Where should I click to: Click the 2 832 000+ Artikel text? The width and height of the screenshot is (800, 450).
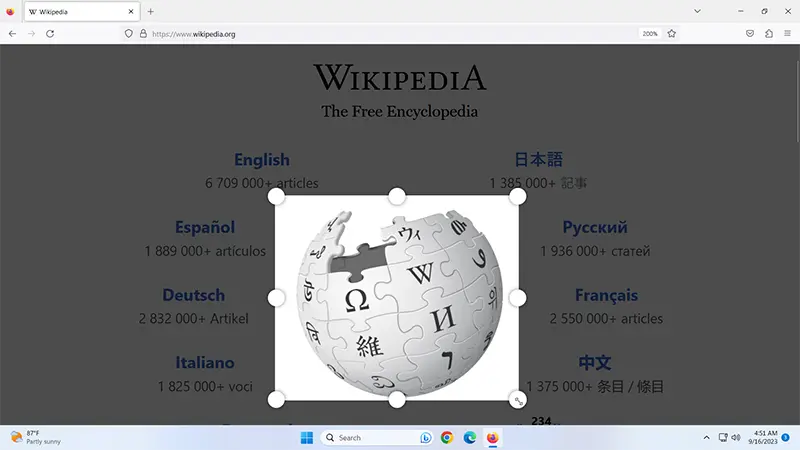click(x=194, y=319)
